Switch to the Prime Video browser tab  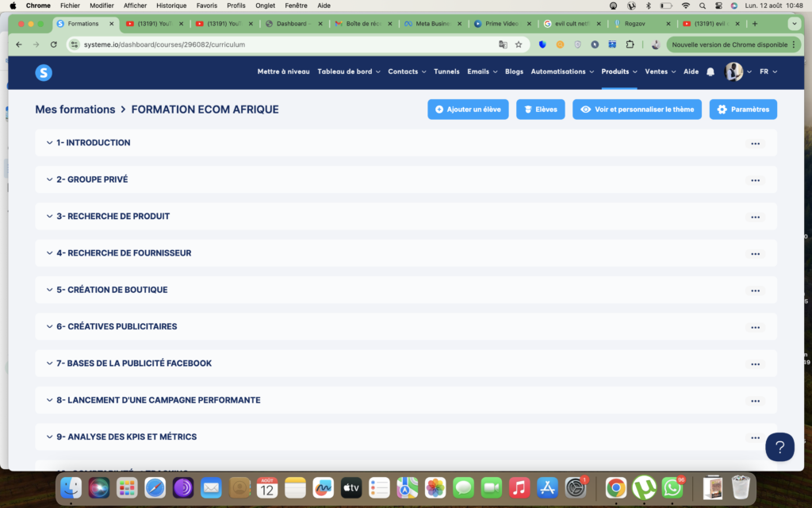[x=500, y=24]
